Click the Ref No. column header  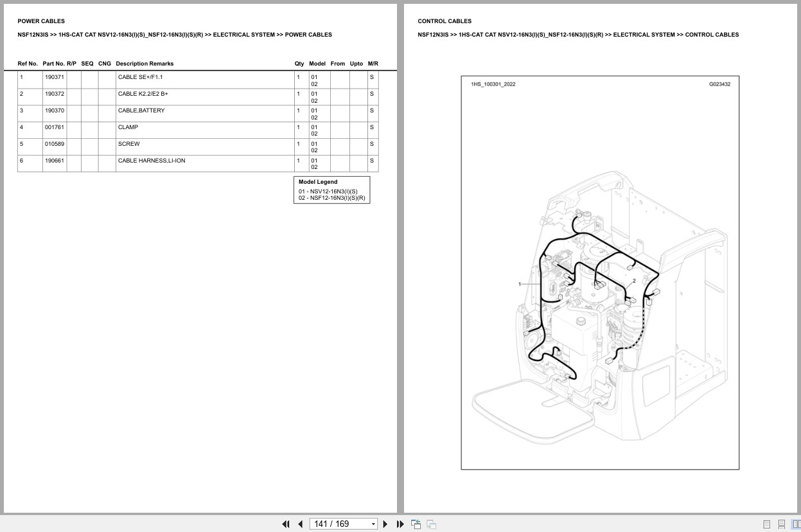coord(28,64)
